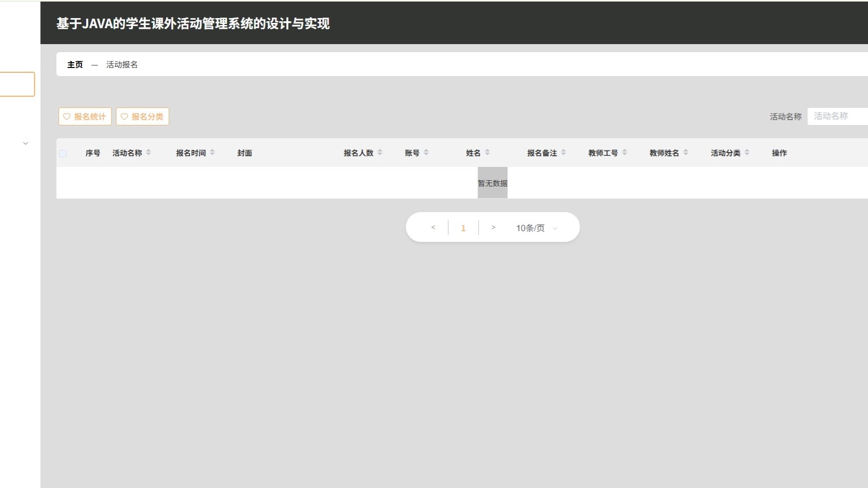Viewport: 868px width, 488px height.
Task: Sort the table by 教师工号 column
Action: (x=624, y=153)
